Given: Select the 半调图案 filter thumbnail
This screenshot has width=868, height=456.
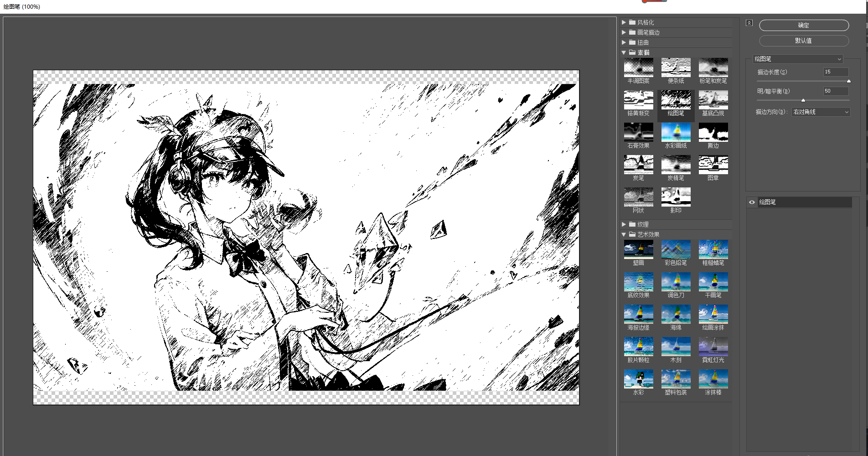Looking at the screenshot, I should coord(638,67).
